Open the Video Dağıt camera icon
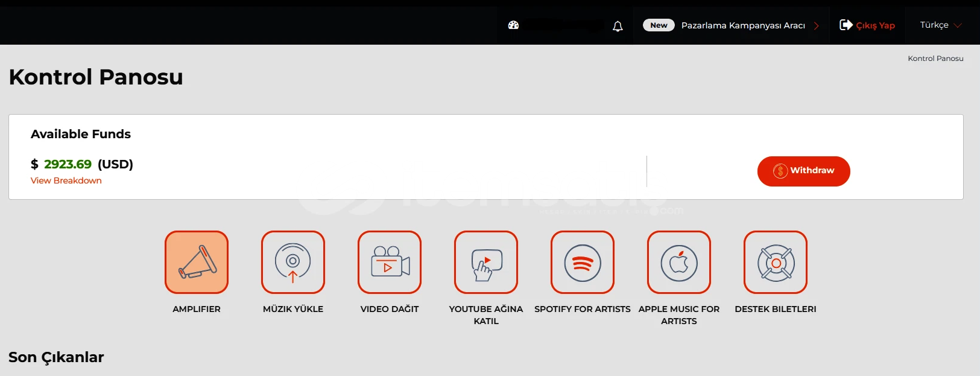Screen dimensions: 980x376 pos(390,263)
